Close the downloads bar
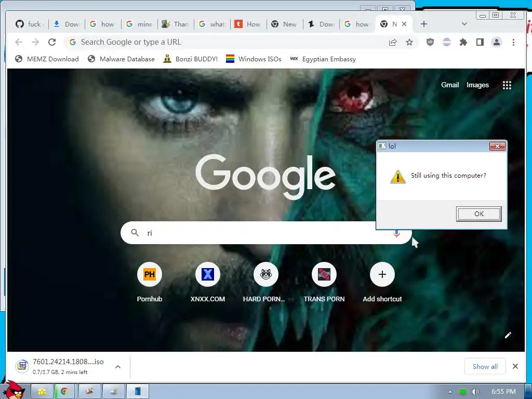532x399 pixels. (x=515, y=366)
